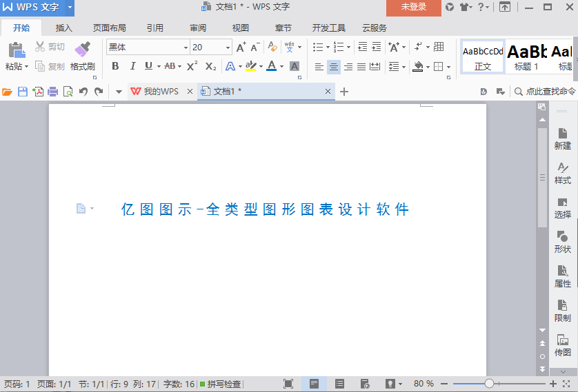This screenshot has width=578, height=392.
Task: Increase paragraph indent
Action: click(377, 47)
